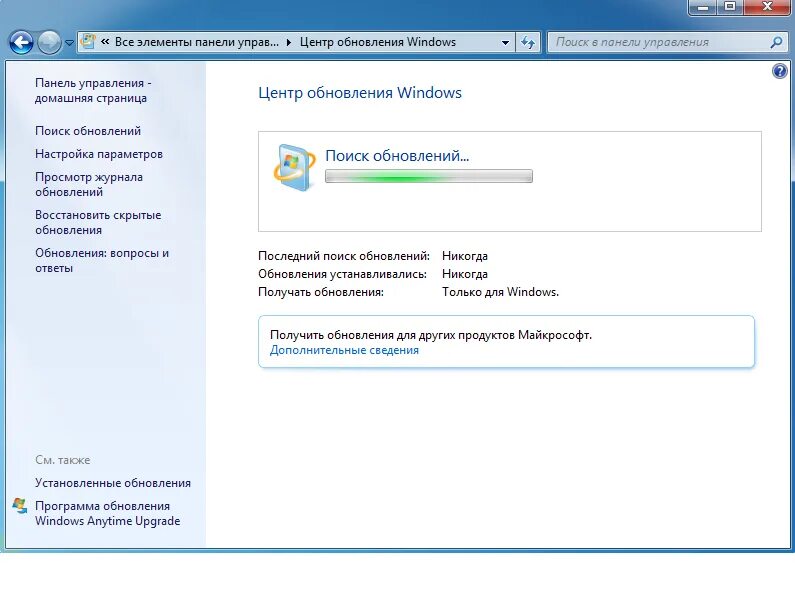Click the magnifier search icon
Viewport: 795px width, 610px height.
(776, 43)
